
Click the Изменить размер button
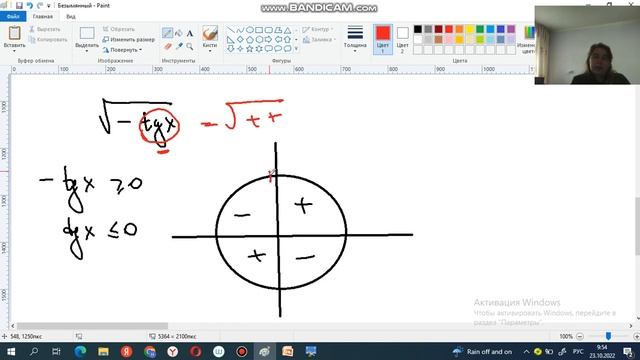click(129, 40)
